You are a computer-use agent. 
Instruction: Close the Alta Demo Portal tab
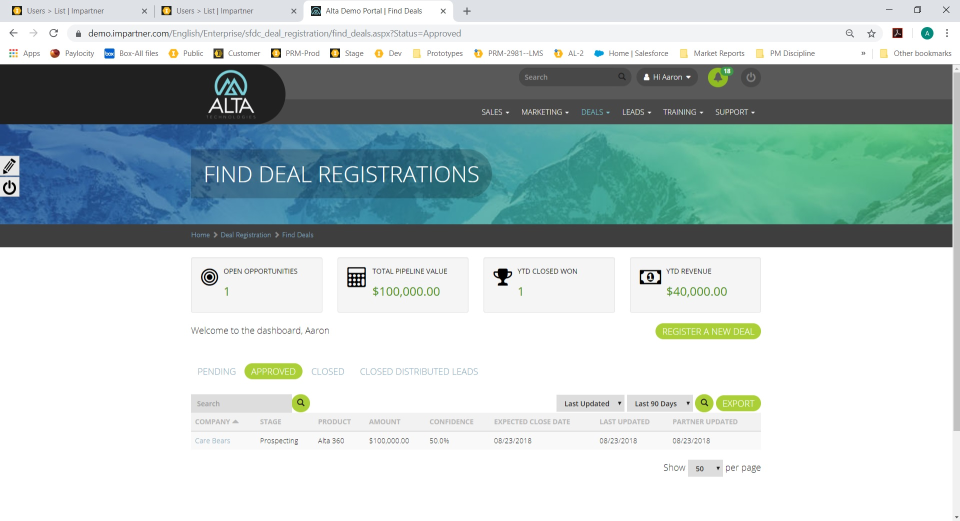(x=443, y=11)
